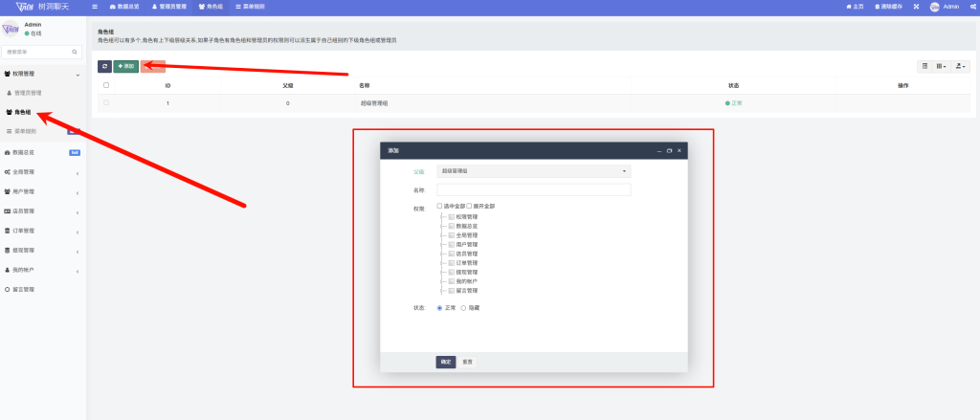Check the 权限管理 permission tree checkbox
980x420 pixels.
(452, 216)
